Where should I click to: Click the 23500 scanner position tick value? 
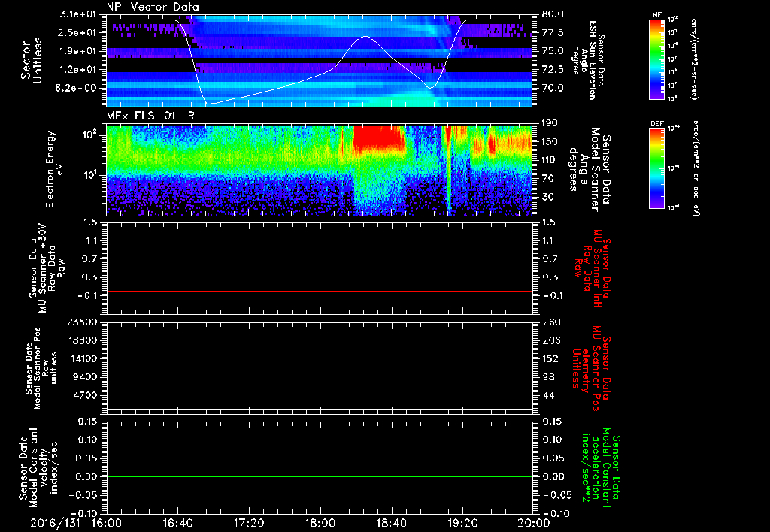pos(83,322)
